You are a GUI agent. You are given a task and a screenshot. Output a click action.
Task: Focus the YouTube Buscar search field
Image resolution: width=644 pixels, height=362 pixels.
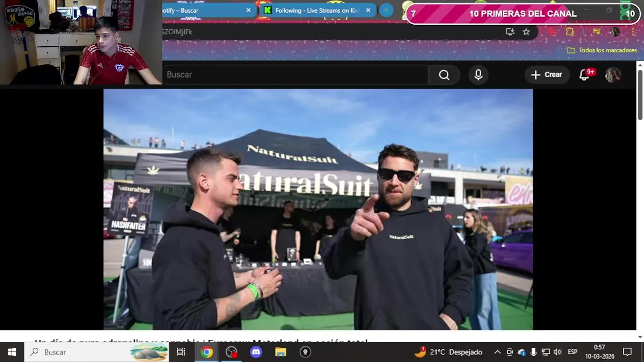point(295,75)
